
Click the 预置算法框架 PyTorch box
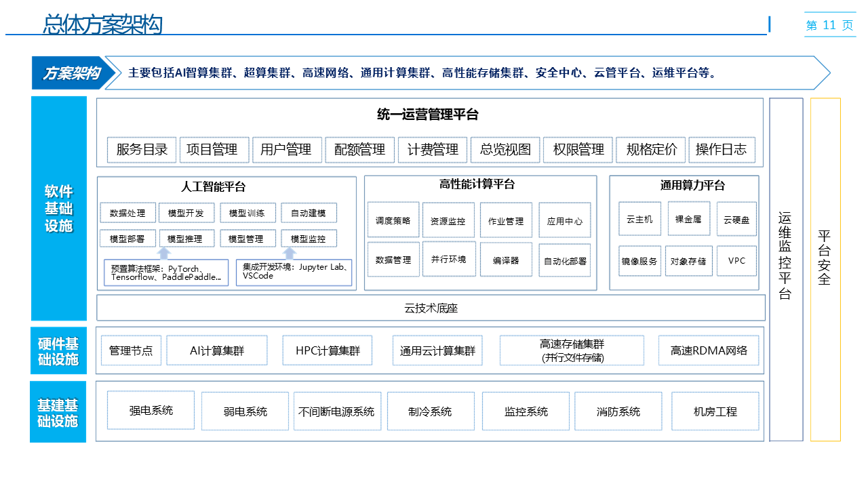click(x=166, y=273)
